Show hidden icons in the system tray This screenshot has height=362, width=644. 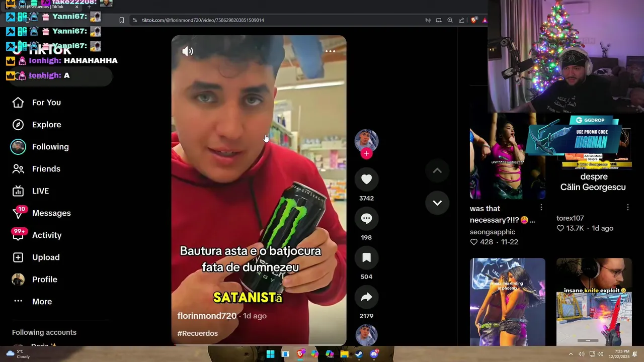pos(571,354)
